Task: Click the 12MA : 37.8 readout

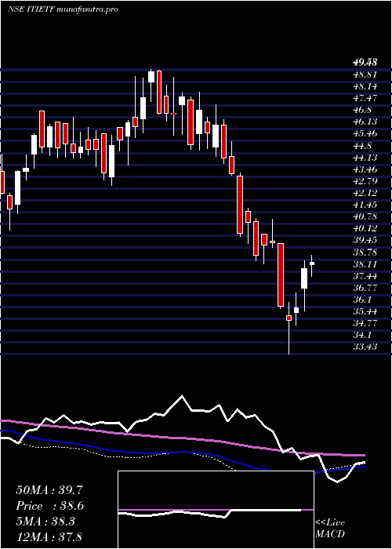Action: [x=49, y=537]
